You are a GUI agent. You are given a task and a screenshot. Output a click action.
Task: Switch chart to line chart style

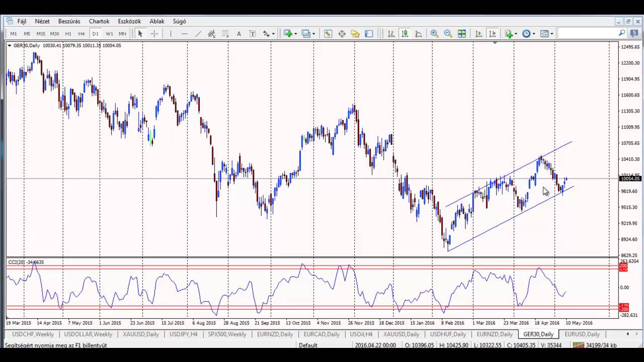tap(418, 34)
